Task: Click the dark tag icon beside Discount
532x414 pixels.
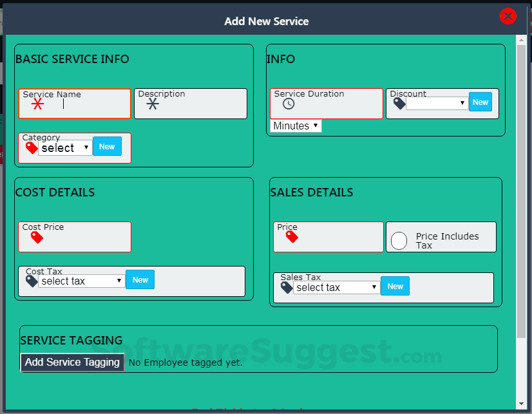Action: [399, 103]
